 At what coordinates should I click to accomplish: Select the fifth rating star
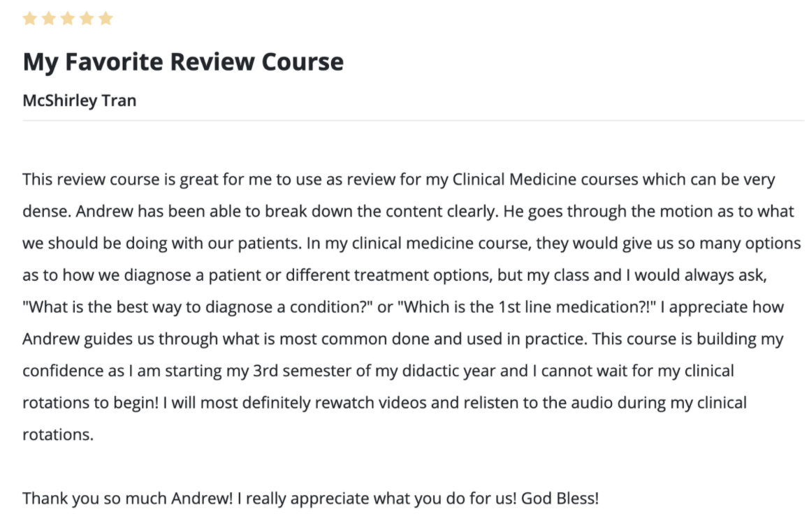(105, 19)
